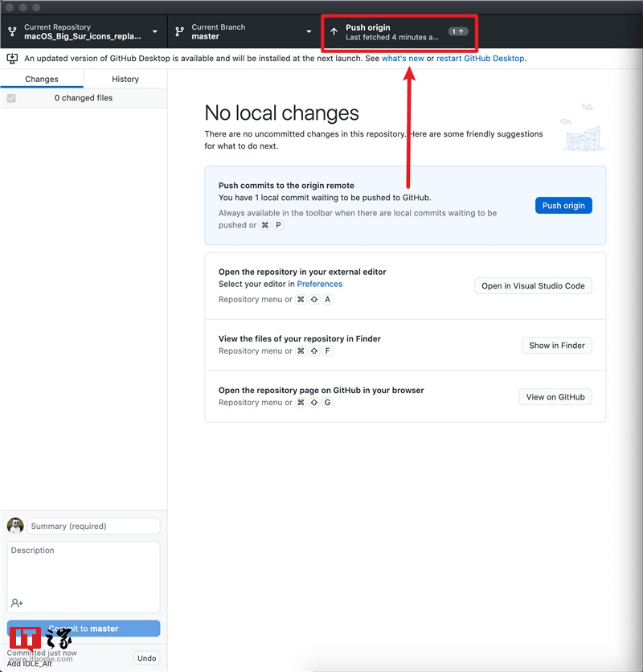Click the Description text area
The height and width of the screenshot is (672, 643).
point(84,577)
